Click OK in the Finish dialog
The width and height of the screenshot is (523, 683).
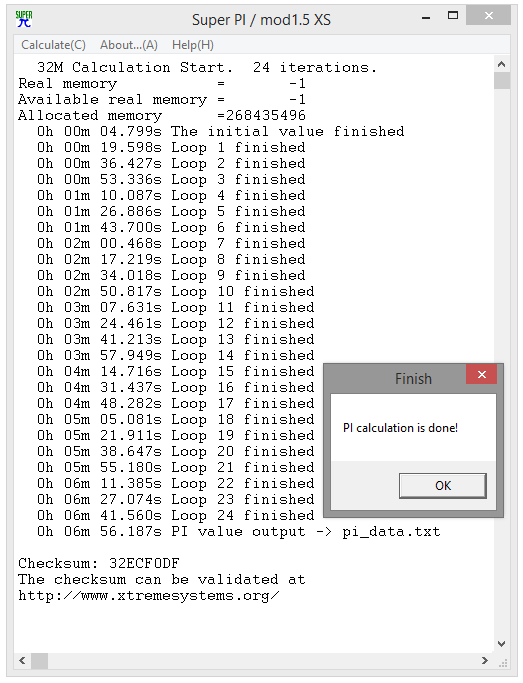[x=443, y=486]
